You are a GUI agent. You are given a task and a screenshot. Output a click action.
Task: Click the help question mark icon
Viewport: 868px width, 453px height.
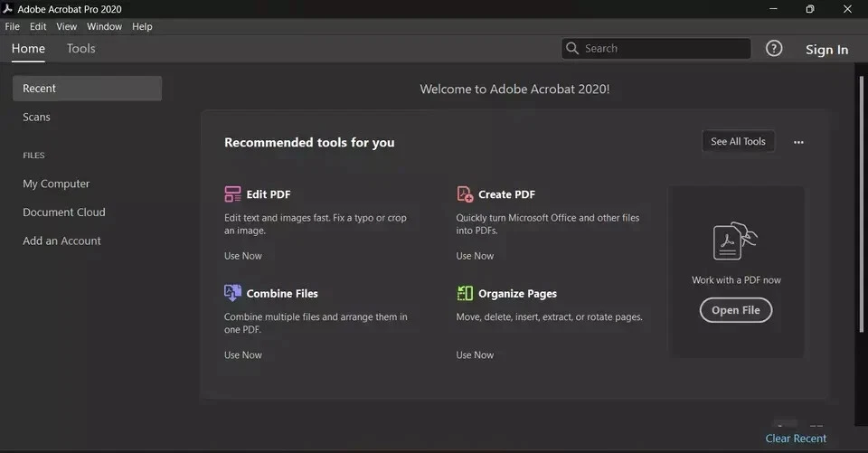(x=774, y=49)
